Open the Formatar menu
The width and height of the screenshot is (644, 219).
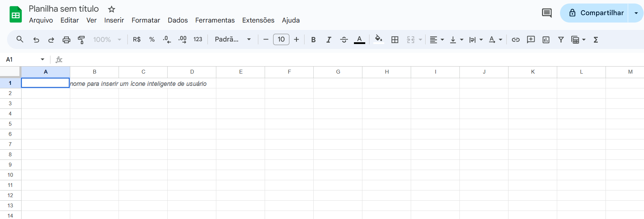(x=146, y=20)
